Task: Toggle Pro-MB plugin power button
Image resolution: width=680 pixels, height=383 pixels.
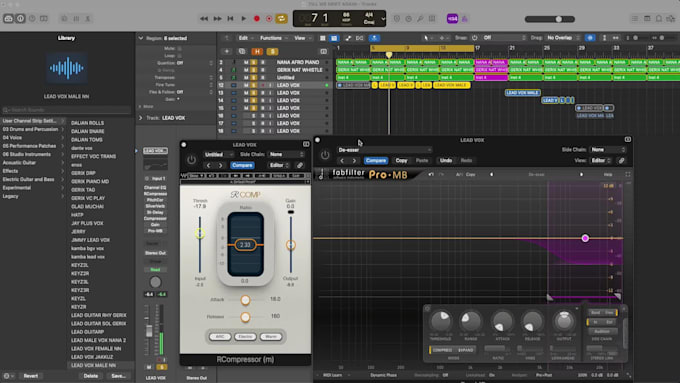Action: click(x=325, y=155)
